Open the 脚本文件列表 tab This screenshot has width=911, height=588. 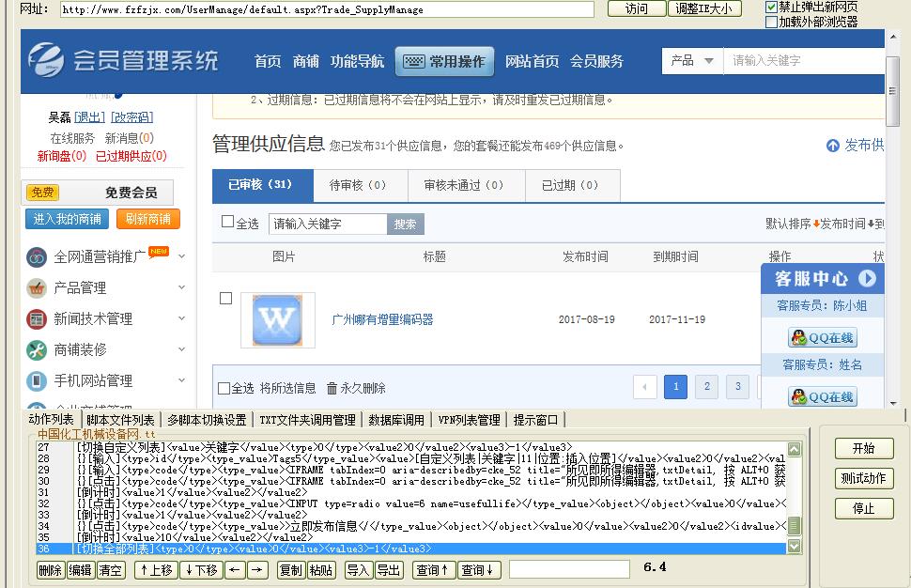pos(120,420)
